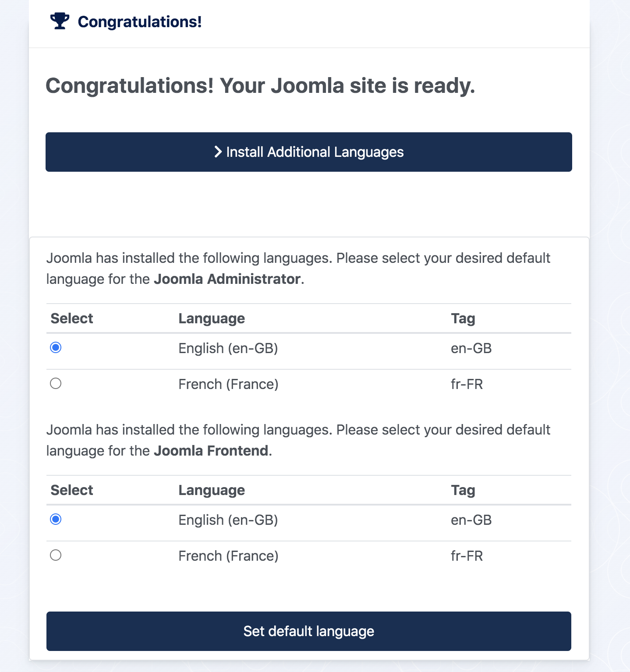Click the 'Your Joomla site is ready' heading
630x672 pixels.
[x=260, y=85]
